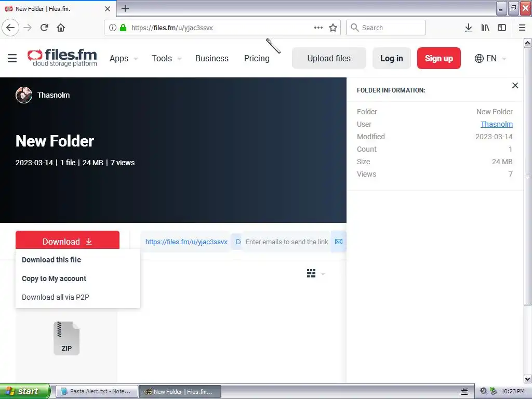Click the files.fm cloud storage platform logo
Viewport: 532px width, 399px height.
tap(62, 58)
